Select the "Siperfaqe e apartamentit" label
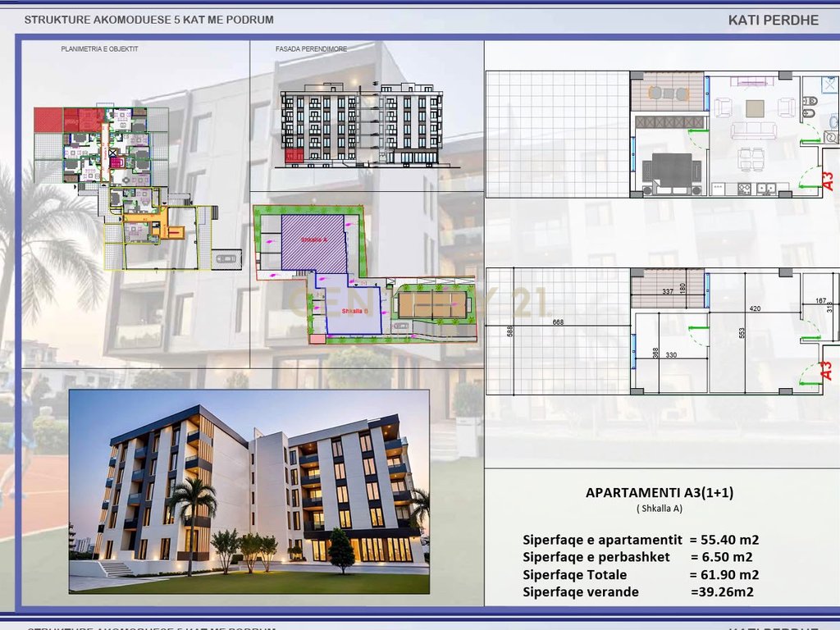Viewport: 840px width, 630px height. (x=603, y=540)
